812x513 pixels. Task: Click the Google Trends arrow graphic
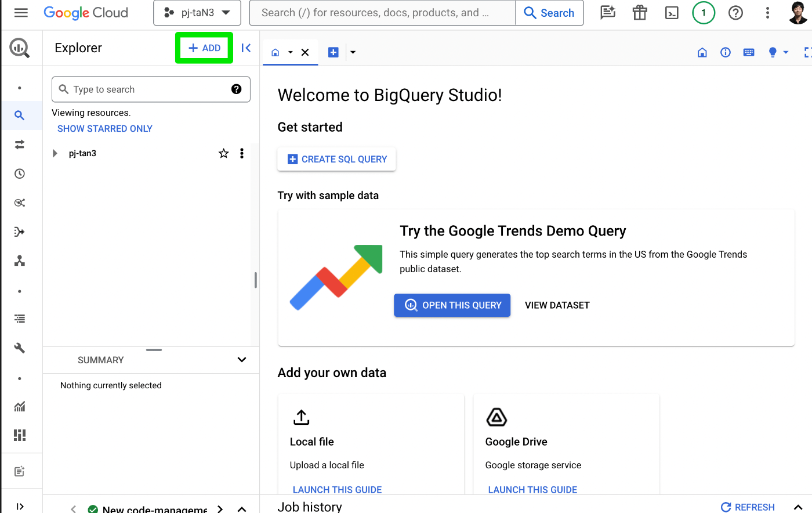pyautogui.click(x=336, y=277)
